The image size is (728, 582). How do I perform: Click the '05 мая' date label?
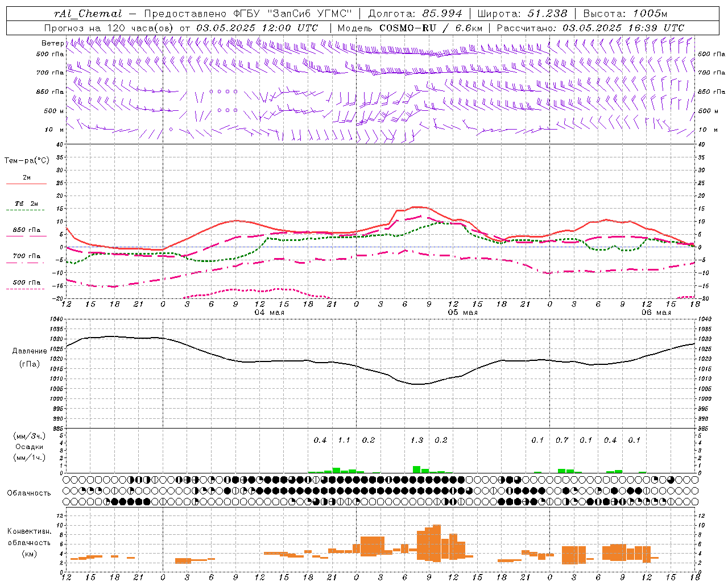(463, 313)
